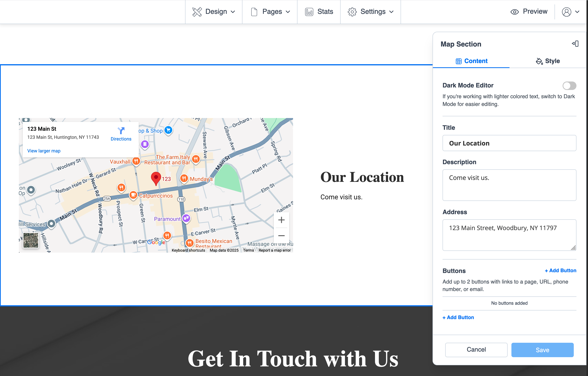Click the Stop & Shop cart marker
This screenshot has height=376, width=588.
point(168,130)
